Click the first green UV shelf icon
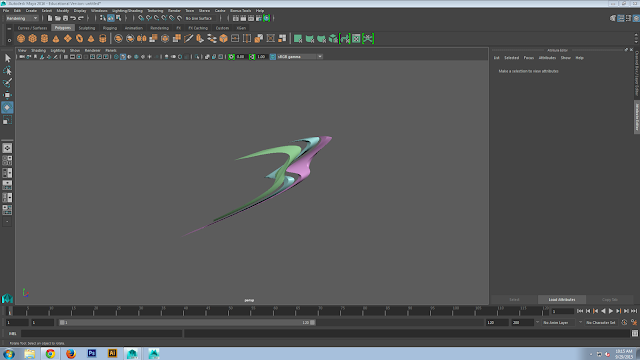Image resolution: width=640 pixels, height=360 pixels. pos(298,38)
